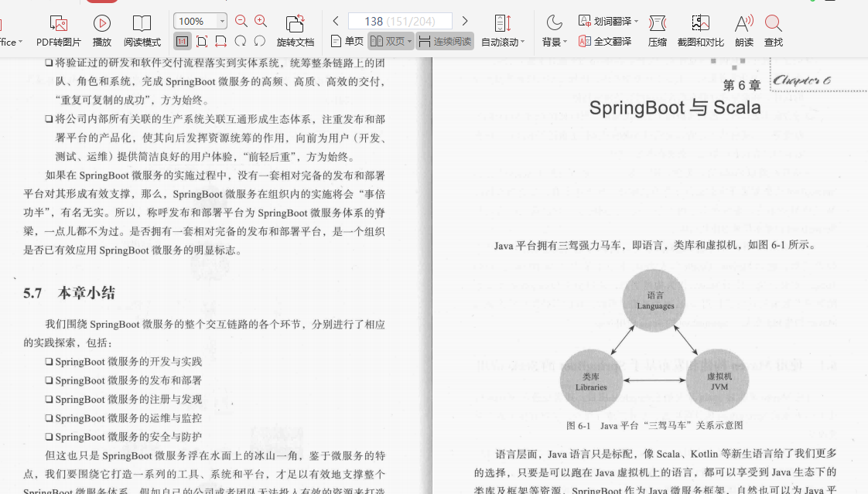Click the 虚拟机 JVM circle in diagram
This screenshot has height=494, width=868.
coord(718,380)
